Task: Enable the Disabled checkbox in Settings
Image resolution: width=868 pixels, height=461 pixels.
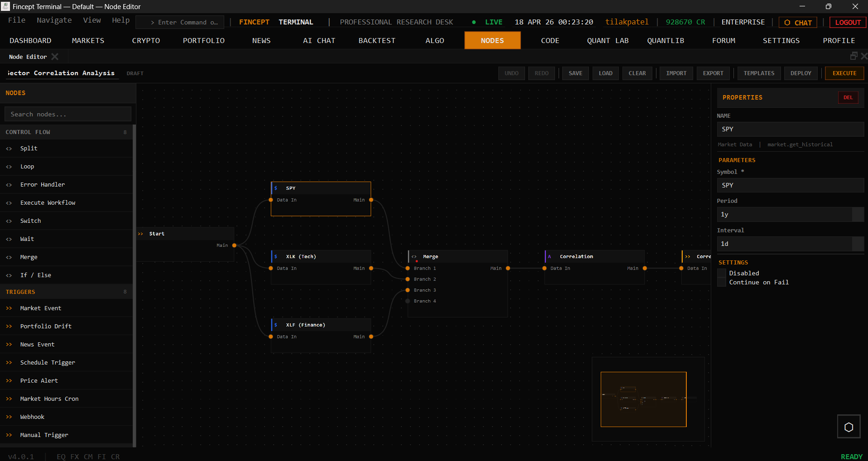Action: click(x=721, y=273)
